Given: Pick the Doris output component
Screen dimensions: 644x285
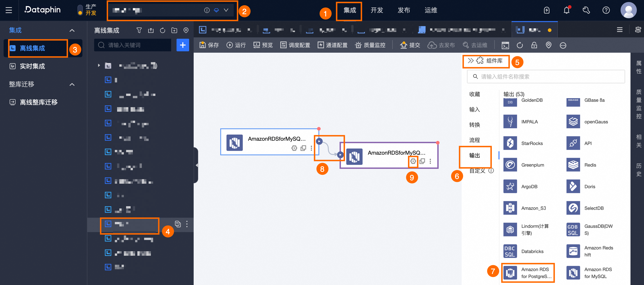Looking at the screenshot, I should click(581, 186).
